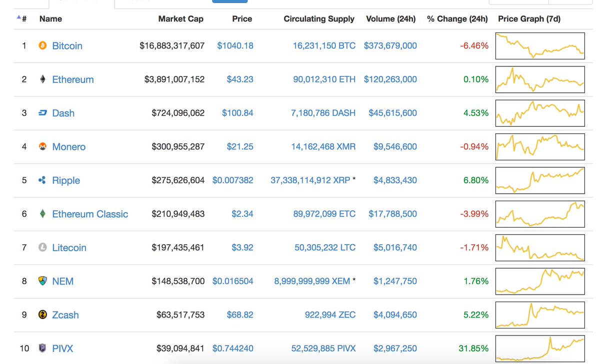Click Ripple supply 37,338,114,912 XRP
This screenshot has width=600, height=364.
(x=310, y=180)
